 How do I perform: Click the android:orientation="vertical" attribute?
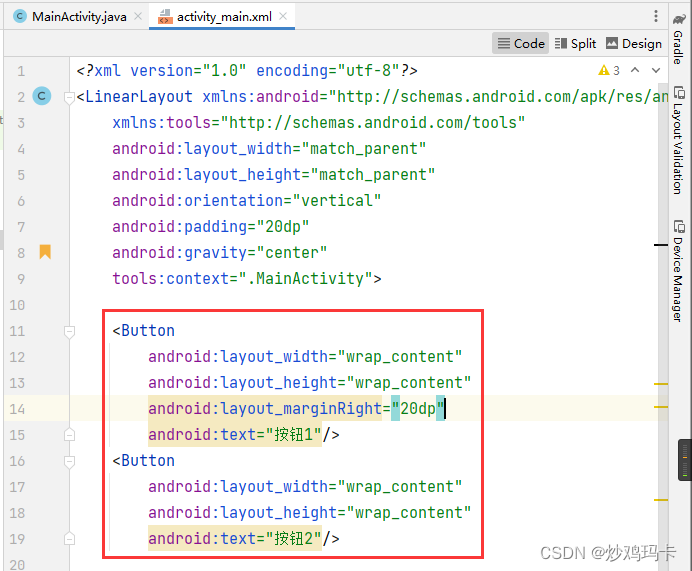point(246,200)
